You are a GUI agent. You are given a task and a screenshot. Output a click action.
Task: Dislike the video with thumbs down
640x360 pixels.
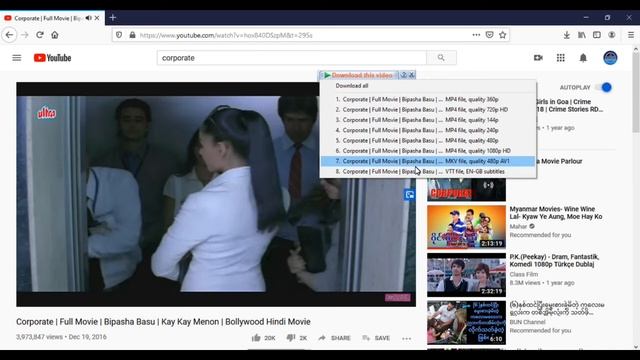[x=291, y=338]
